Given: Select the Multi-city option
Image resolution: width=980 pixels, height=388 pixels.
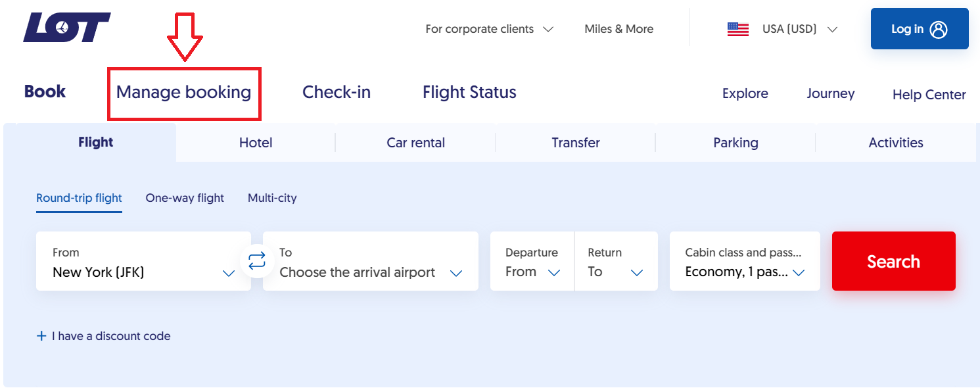Looking at the screenshot, I should click(x=272, y=198).
